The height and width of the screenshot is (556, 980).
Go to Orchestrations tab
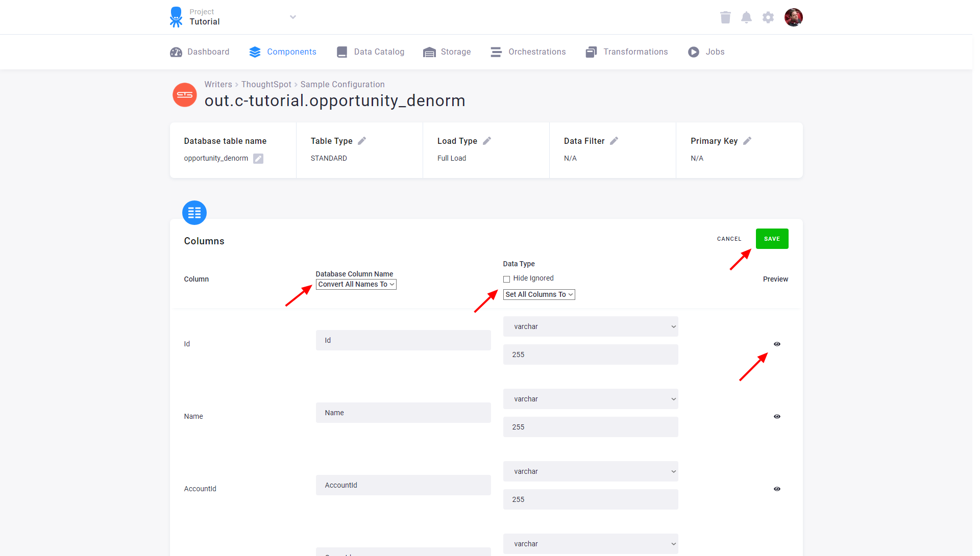pyautogui.click(x=528, y=52)
